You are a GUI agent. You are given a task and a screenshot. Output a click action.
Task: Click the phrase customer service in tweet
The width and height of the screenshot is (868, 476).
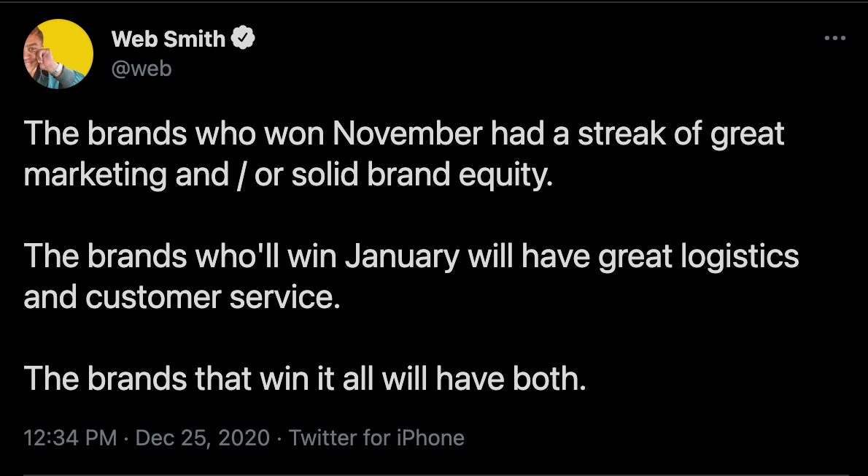(x=210, y=298)
